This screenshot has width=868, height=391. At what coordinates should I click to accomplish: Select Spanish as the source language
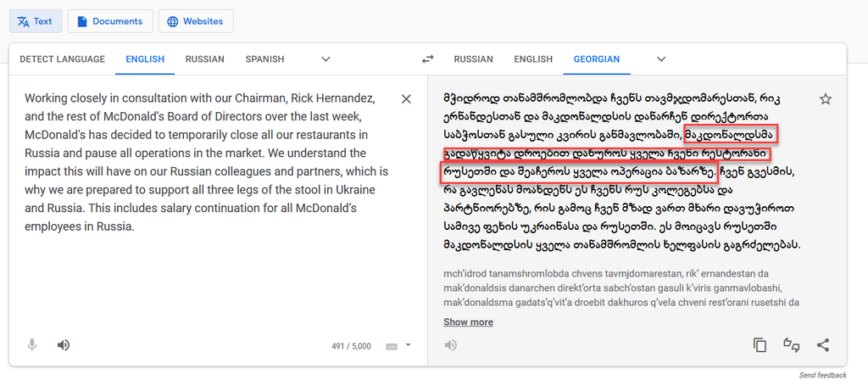[264, 59]
